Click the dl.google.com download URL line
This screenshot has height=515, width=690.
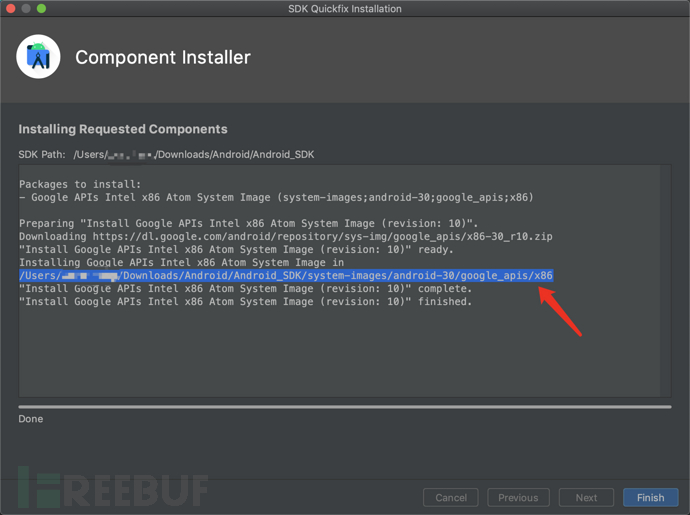[x=300, y=236]
